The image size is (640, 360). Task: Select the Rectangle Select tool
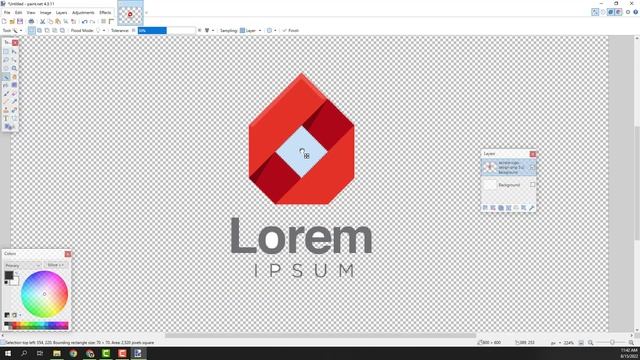6,52
